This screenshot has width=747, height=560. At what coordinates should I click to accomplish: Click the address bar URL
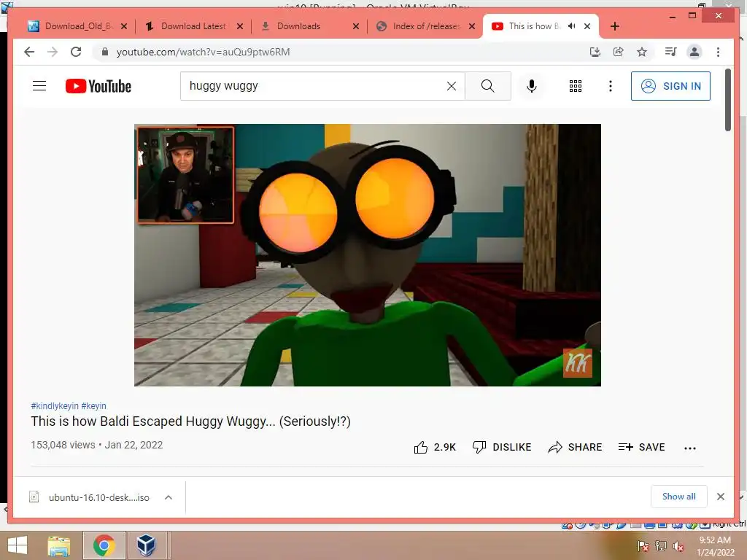tap(203, 52)
